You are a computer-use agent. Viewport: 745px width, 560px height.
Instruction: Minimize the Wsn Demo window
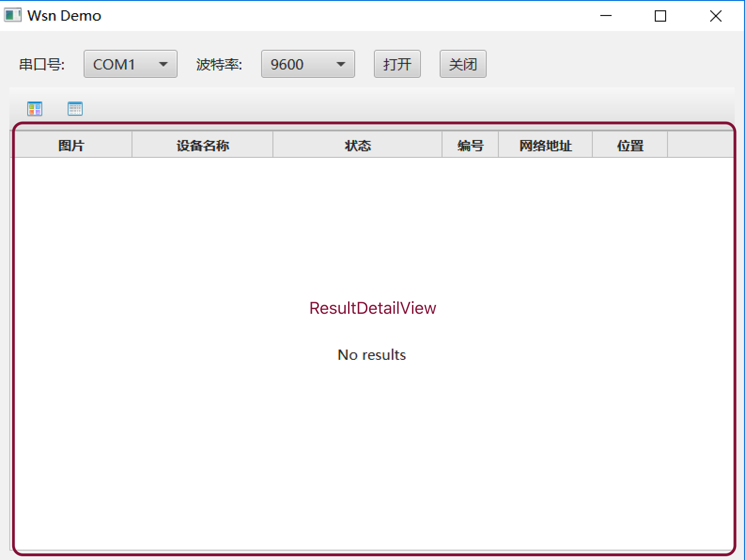[x=606, y=16]
